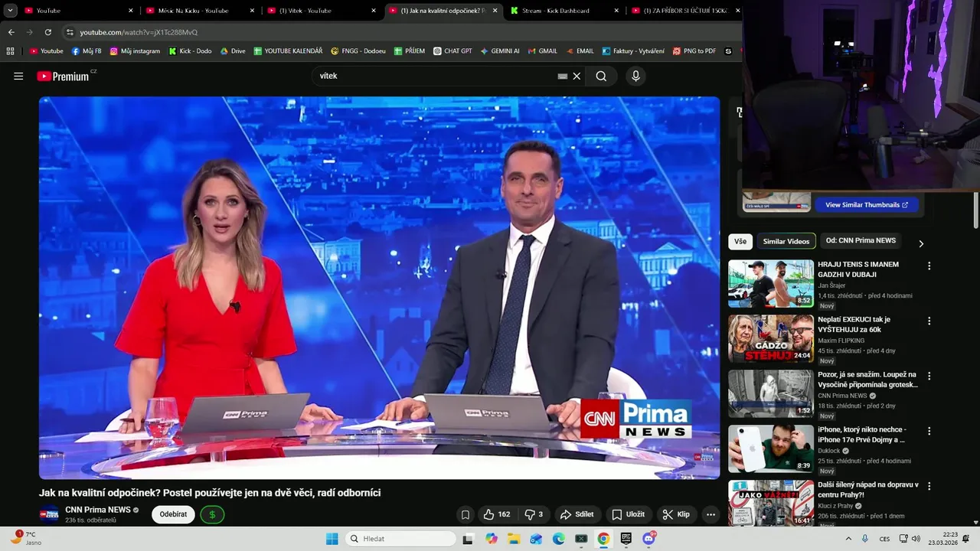Viewport: 980px width, 551px height.
Task: Click the taskbar Hledat search box
Action: pyautogui.click(x=401, y=539)
